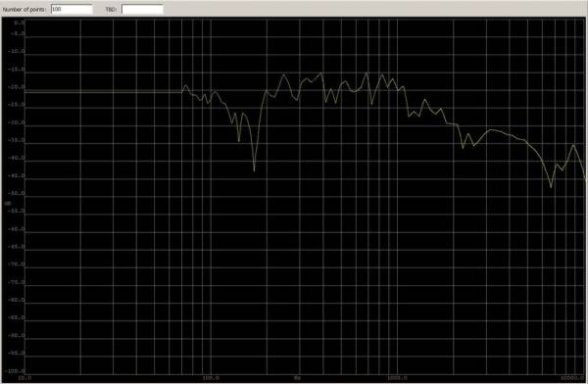This screenshot has height=384, width=588.
Task: Click the 0.0 label on the dB axis
Action: [20, 23]
